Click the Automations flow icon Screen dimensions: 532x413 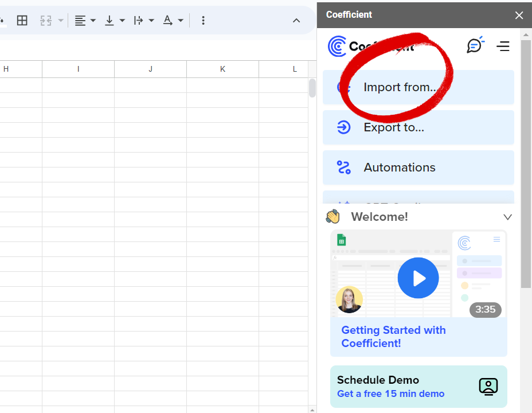(x=343, y=167)
